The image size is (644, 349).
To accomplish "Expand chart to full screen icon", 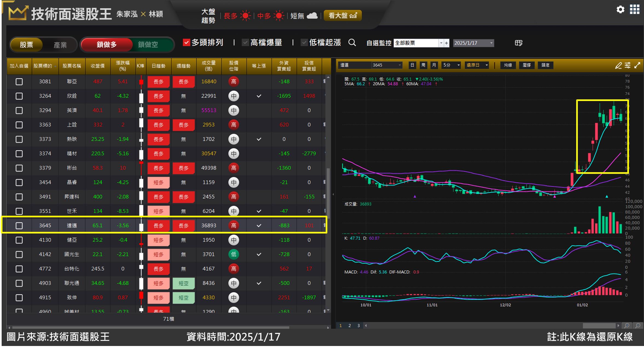I will 637,65.
